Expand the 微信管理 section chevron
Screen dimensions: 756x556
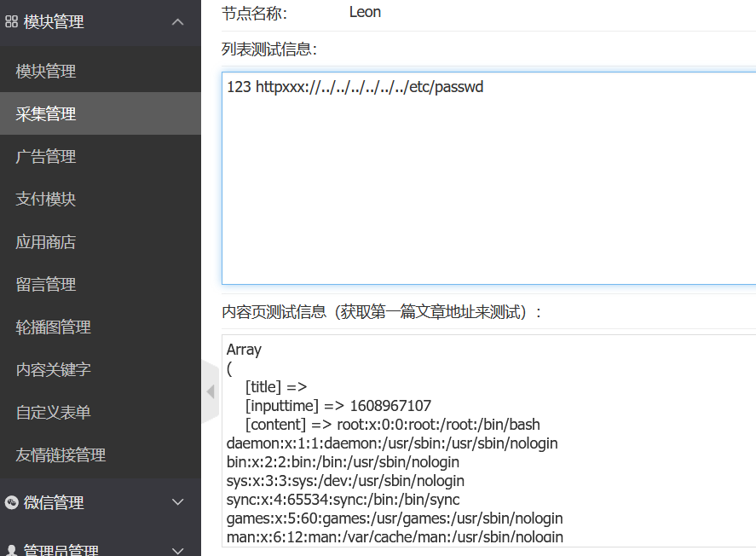(177, 502)
